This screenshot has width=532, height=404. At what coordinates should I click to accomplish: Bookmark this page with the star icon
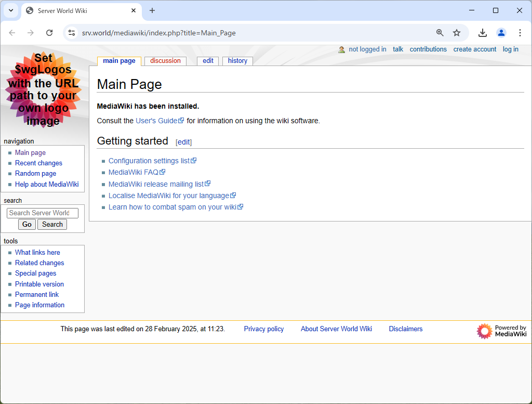pyautogui.click(x=457, y=33)
